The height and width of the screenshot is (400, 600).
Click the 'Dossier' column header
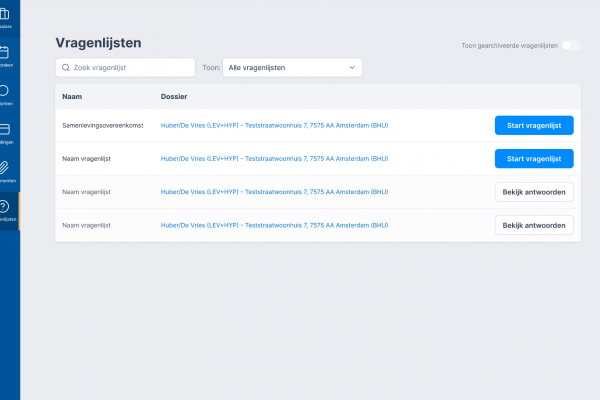click(x=174, y=97)
